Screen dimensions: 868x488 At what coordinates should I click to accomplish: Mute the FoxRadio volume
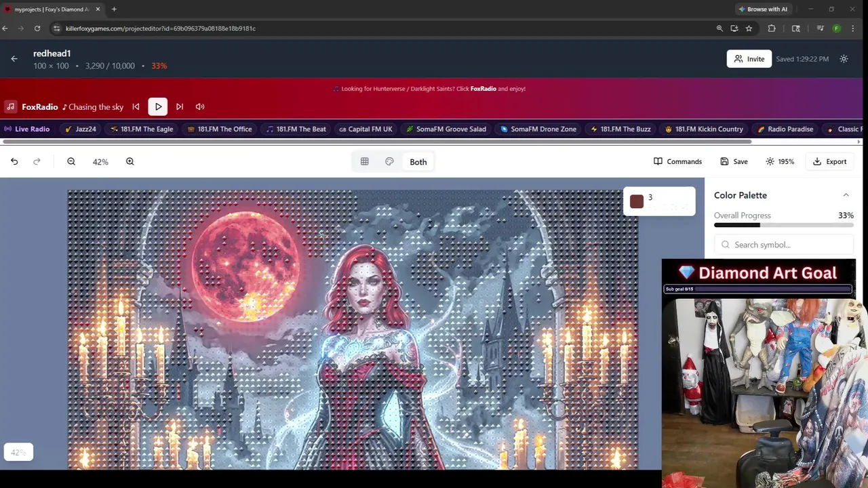click(200, 106)
